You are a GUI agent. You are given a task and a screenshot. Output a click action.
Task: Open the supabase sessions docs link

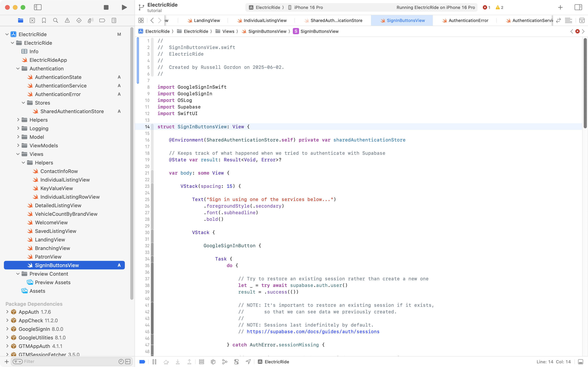pyautogui.click(x=313, y=332)
